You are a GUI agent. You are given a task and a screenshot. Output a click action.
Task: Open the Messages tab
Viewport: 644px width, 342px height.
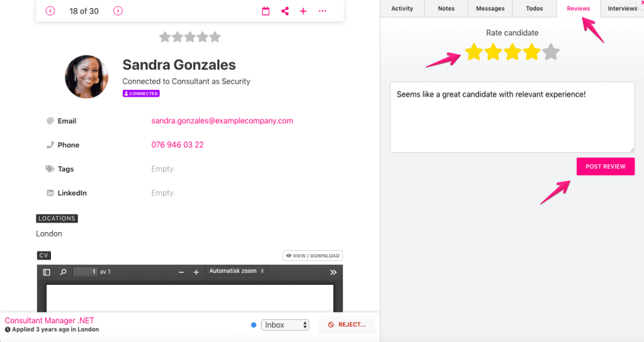pos(490,9)
